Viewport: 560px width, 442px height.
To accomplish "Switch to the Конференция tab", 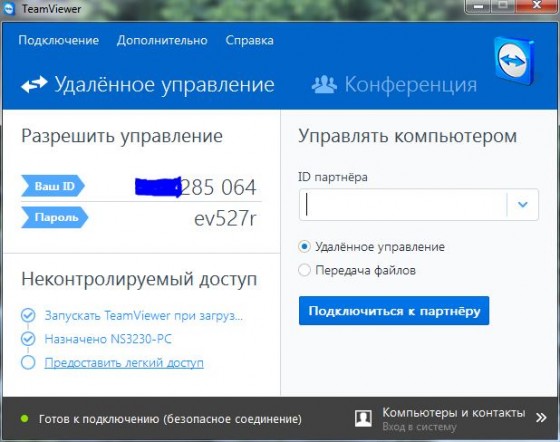I will point(394,85).
